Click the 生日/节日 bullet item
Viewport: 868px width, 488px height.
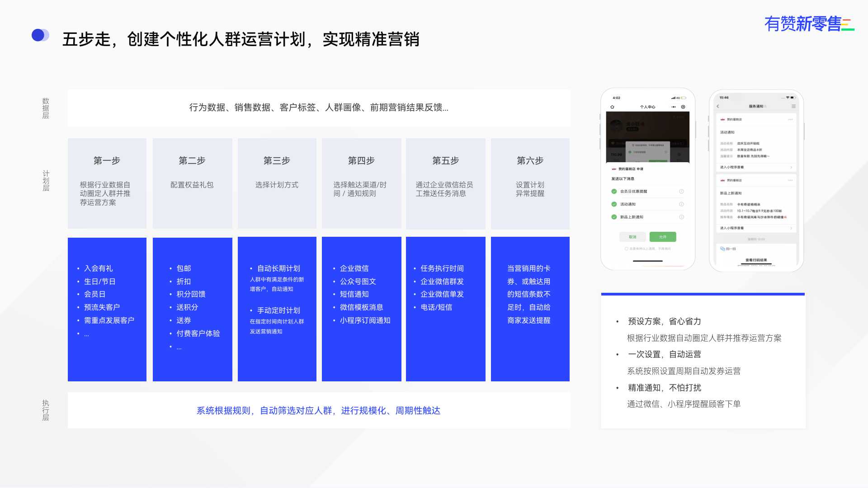point(99,282)
